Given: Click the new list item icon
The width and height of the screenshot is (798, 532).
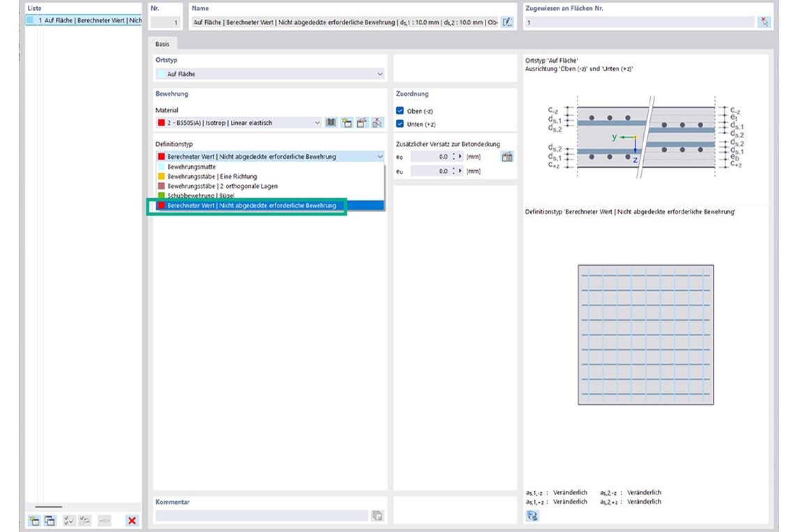Looking at the screenshot, I should 33,520.
